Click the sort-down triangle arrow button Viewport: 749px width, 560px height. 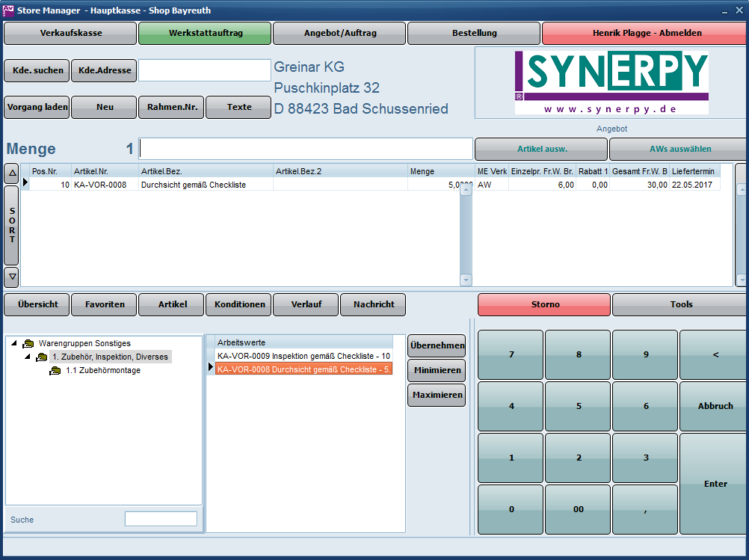[x=12, y=277]
